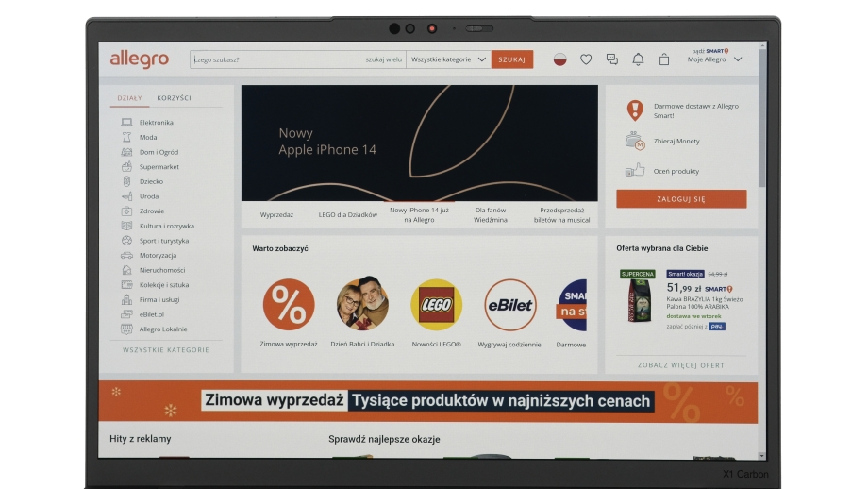
Task: Click the Kultura i rozrywka icon
Action: pos(126,226)
